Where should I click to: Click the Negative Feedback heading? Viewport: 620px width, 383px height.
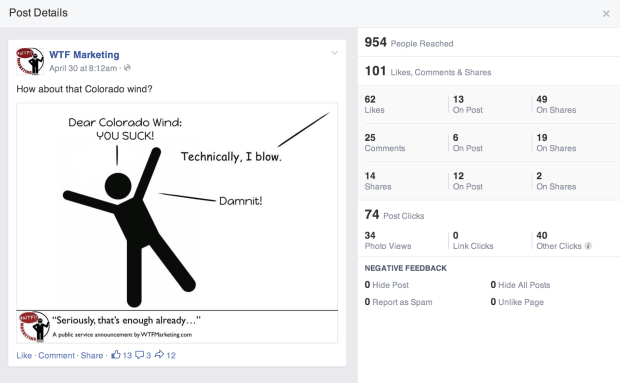click(406, 268)
